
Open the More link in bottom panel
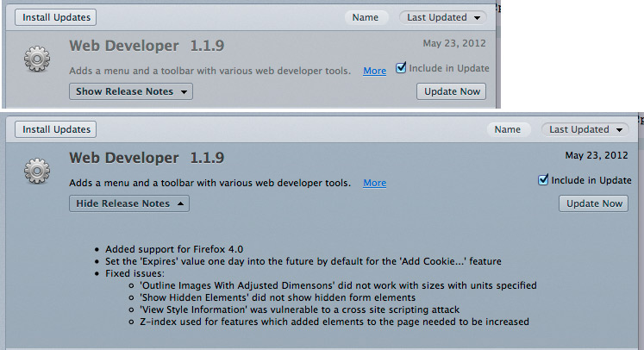[x=374, y=183]
